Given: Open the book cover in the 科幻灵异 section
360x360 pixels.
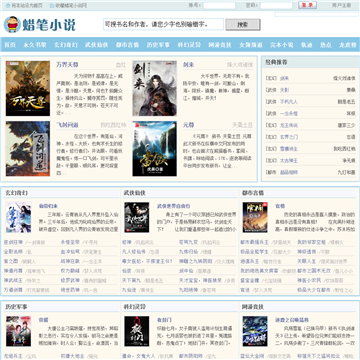Looking at the screenshot, I should point(137,331).
